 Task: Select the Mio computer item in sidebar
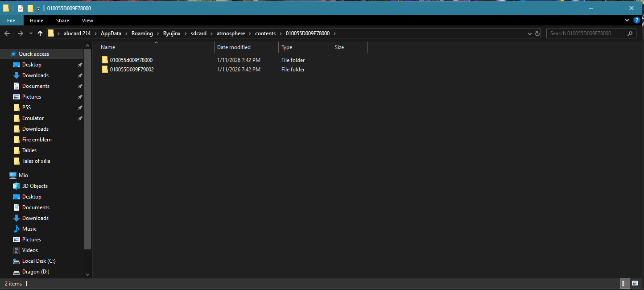tap(23, 175)
